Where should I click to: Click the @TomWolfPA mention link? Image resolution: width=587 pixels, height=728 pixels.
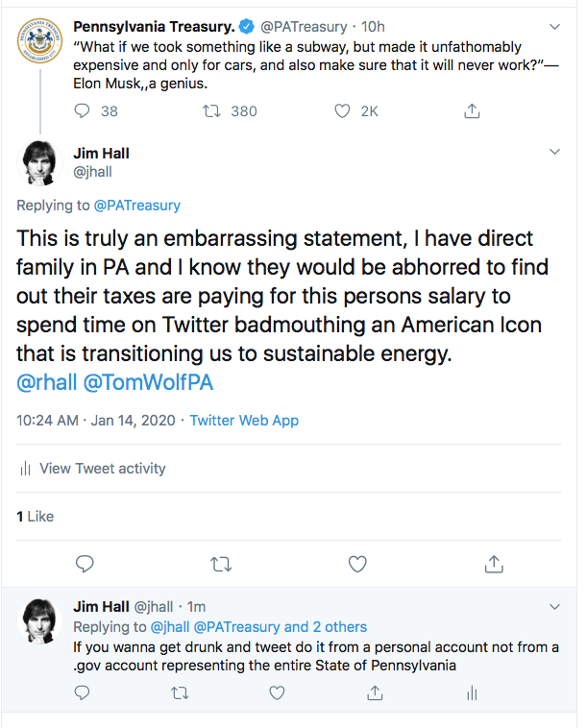click(x=148, y=381)
